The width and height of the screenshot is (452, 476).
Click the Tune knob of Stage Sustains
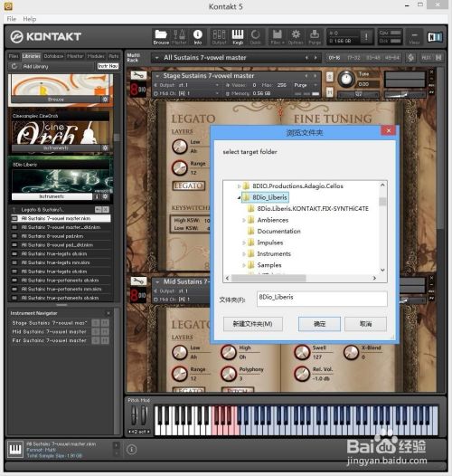tap(346, 80)
